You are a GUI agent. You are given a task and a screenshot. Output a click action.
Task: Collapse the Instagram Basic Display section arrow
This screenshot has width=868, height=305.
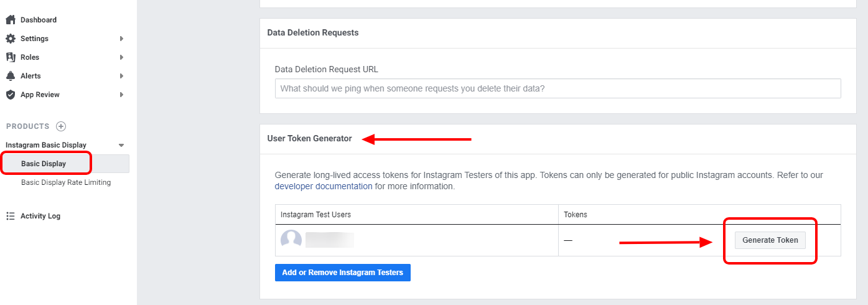click(121, 145)
